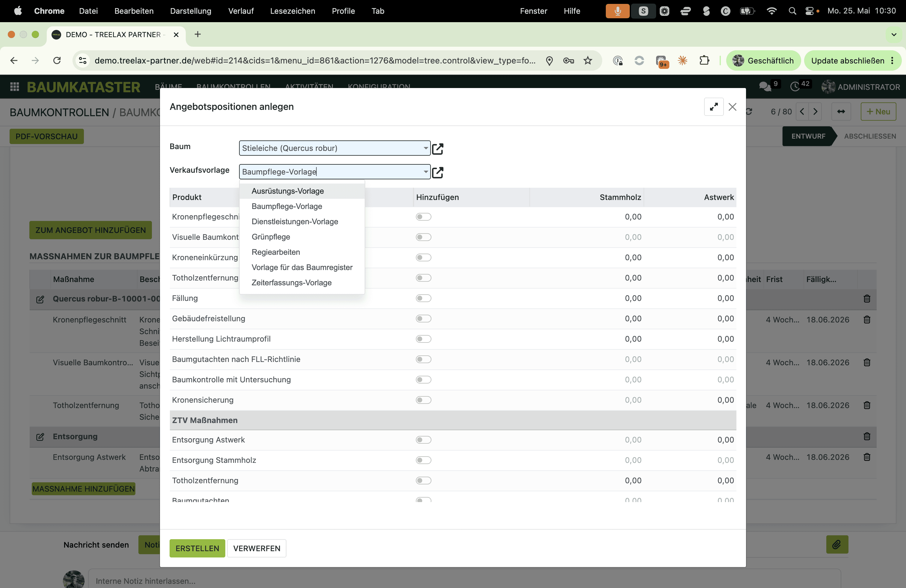Switch to the ABSCHLIESSEN status stage
Image resolution: width=906 pixels, height=588 pixels.
[870, 136]
